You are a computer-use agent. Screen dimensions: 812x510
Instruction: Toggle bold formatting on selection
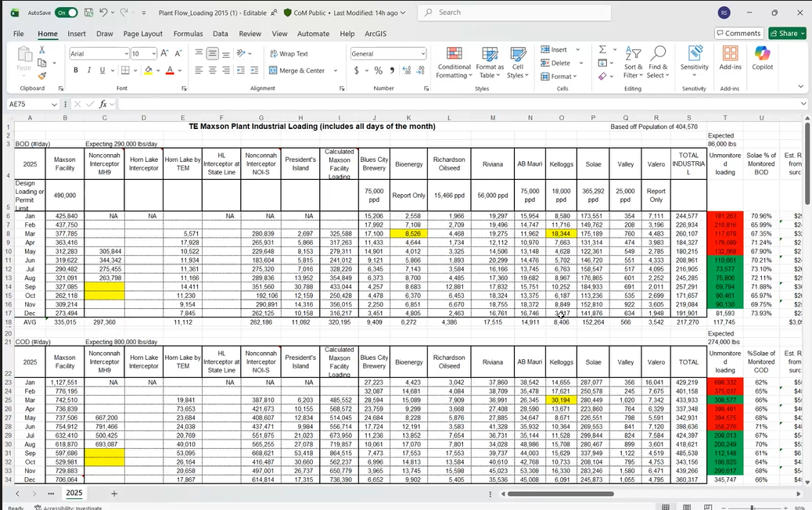click(76, 70)
